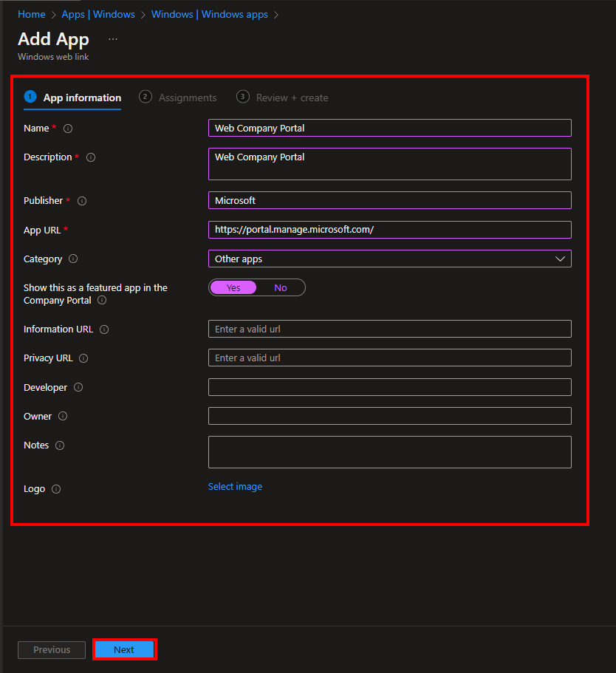The image size is (616, 673).
Task: Click the Privacy URL info icon
Action: point(83,358)
